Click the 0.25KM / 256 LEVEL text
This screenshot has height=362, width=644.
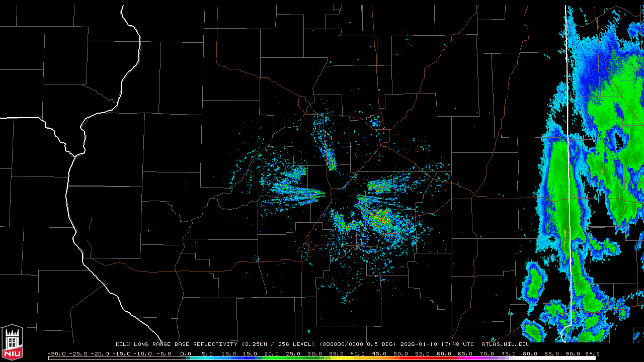[278, 344]
